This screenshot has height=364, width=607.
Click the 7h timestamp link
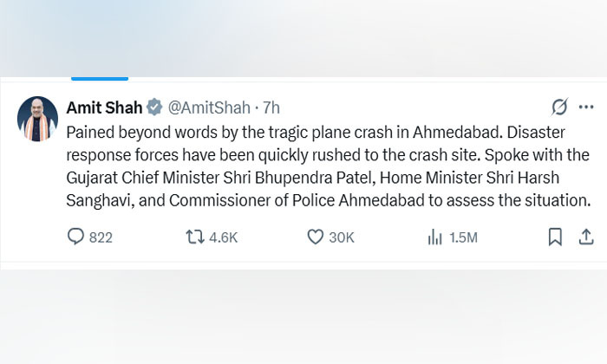click(x=271, y=107)
